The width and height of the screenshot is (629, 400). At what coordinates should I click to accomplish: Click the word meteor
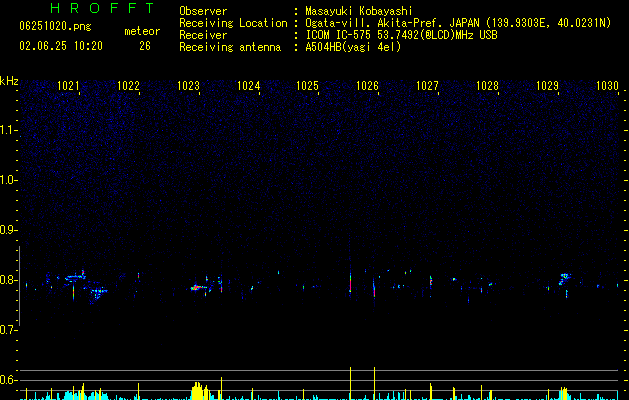pos(142,31)
